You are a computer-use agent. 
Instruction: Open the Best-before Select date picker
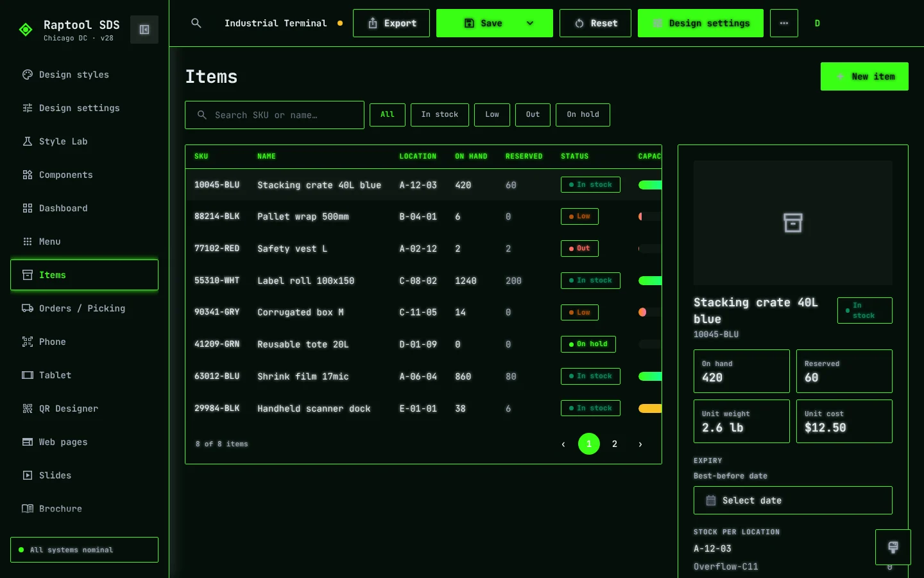pyautogui.click(x=793, y=500)
